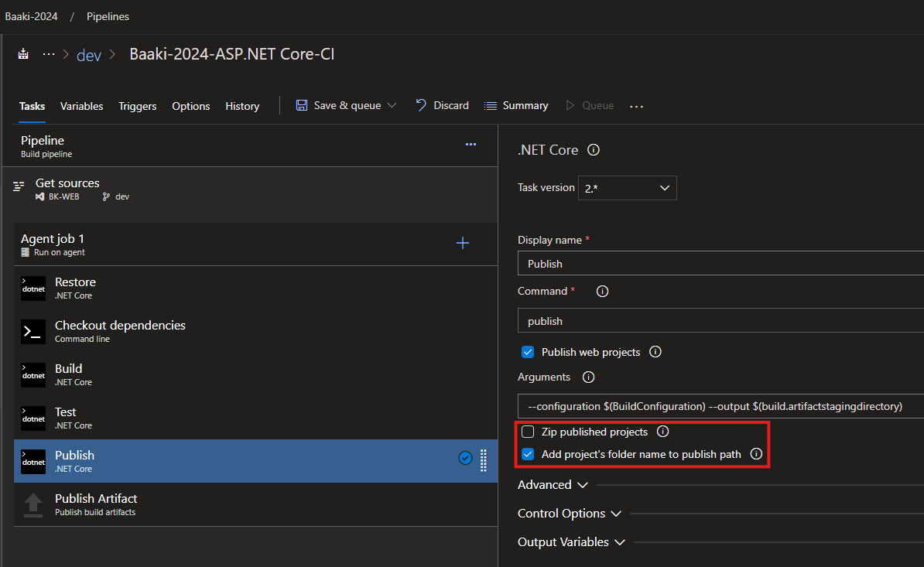Image resolution: width=924 pixels, height=567 pixels.
Task: Click the Discard button
Action: click(442, 105)
